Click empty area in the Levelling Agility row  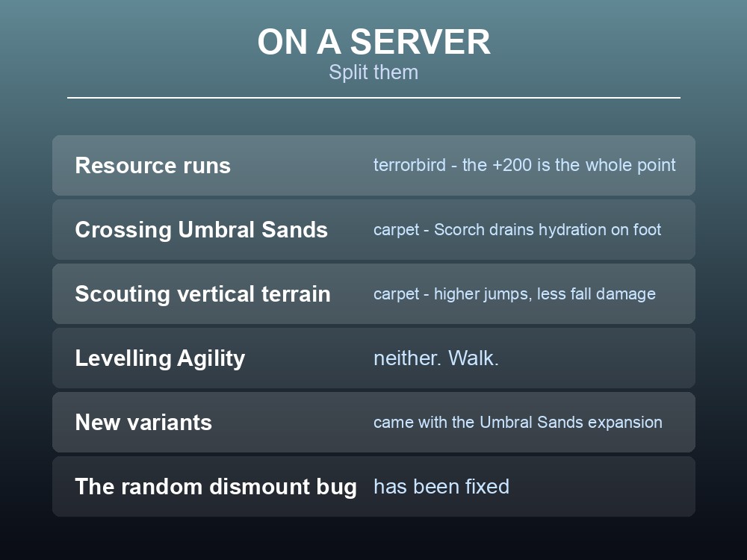(595, 358)
